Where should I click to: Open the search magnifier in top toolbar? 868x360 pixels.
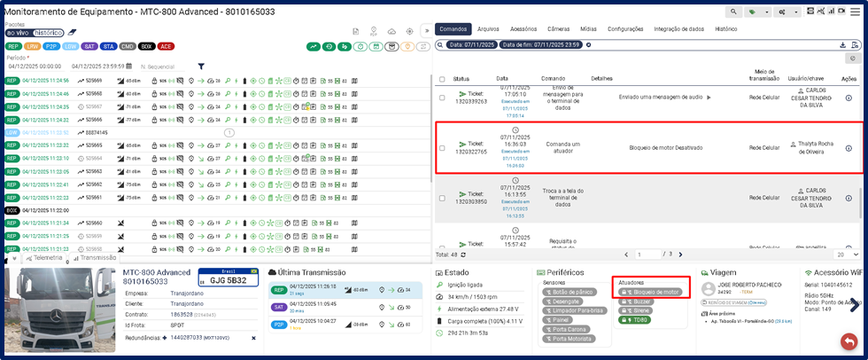tap(735, 12)
